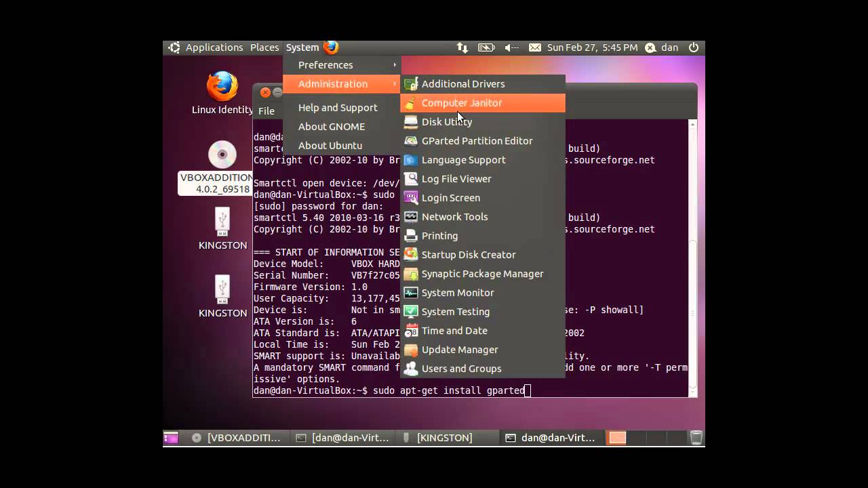Open the first KINGSTON USB drive icon
This screenshot has height=488, width=868.
pyautogui.click(x=222, y=222)
